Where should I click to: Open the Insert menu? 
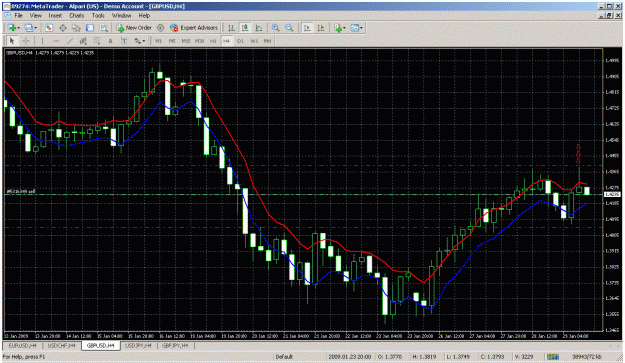55,16
